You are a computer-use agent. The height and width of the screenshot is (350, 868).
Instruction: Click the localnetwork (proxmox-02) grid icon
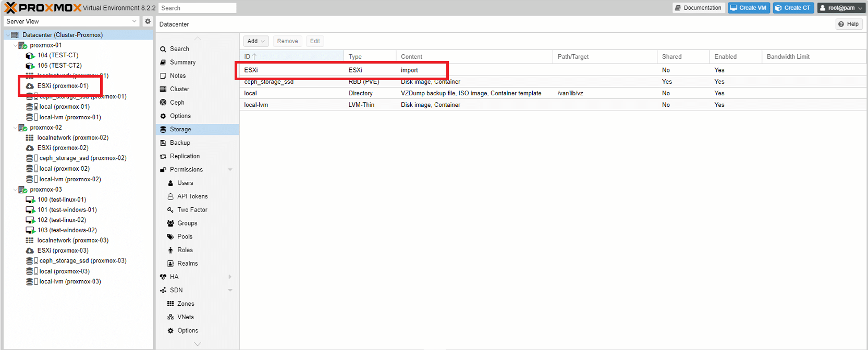pos(30,137)
